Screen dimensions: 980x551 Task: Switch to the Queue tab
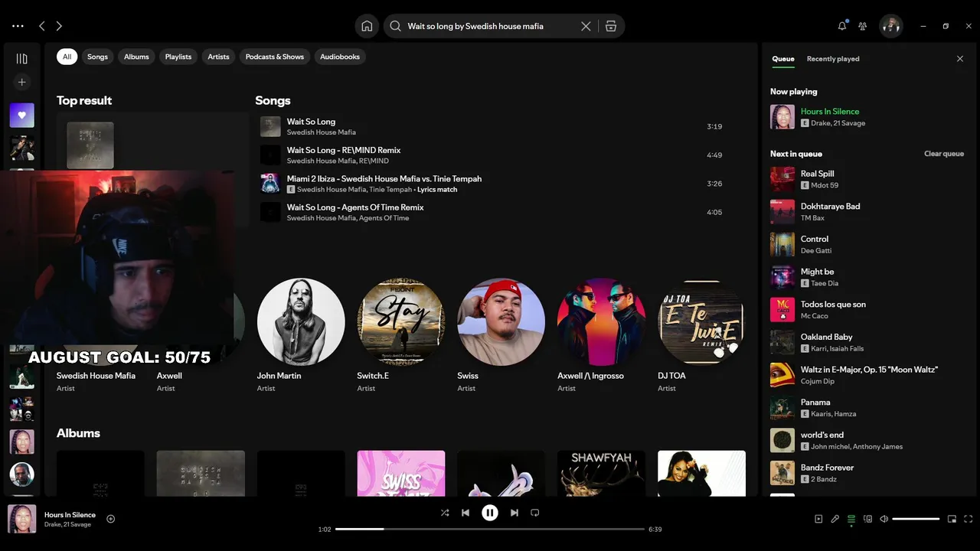coord(783,59)
